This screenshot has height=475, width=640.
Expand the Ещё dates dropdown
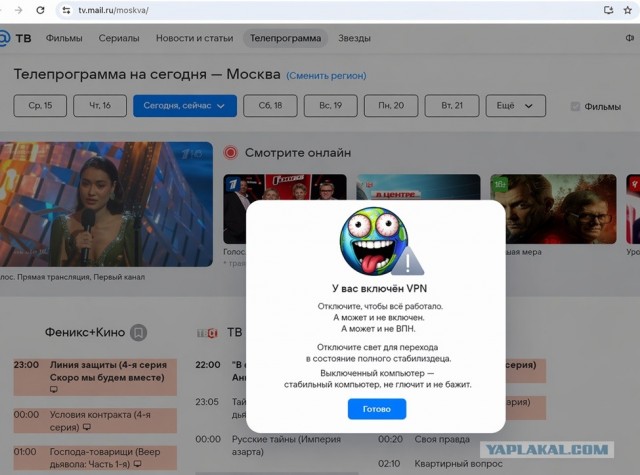click(516, 106)
